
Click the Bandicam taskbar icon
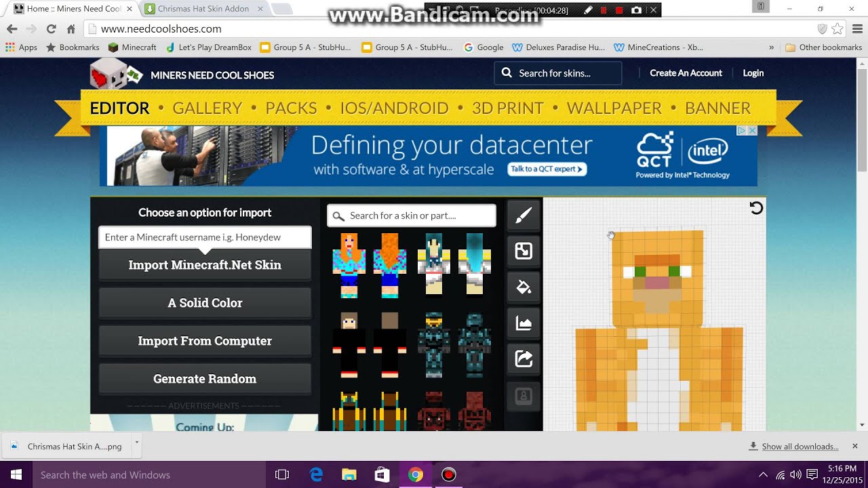coord(448,474)
